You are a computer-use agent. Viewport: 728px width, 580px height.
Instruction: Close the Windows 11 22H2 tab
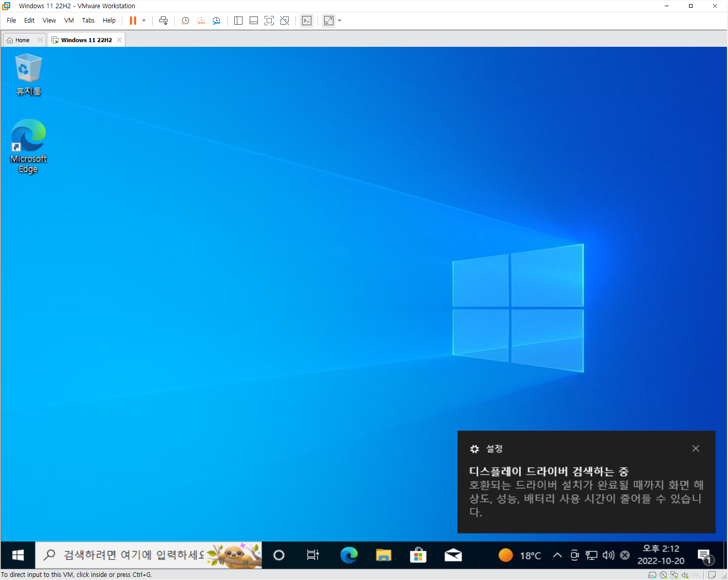click(x=119, y=40)
